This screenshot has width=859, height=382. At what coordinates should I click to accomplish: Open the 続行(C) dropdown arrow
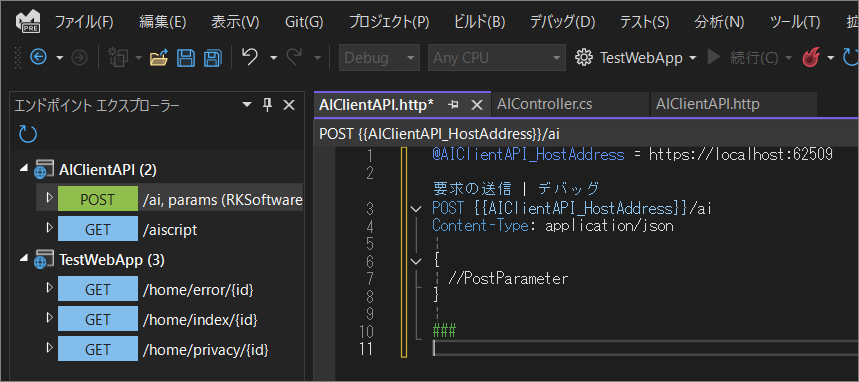(789, 58)
